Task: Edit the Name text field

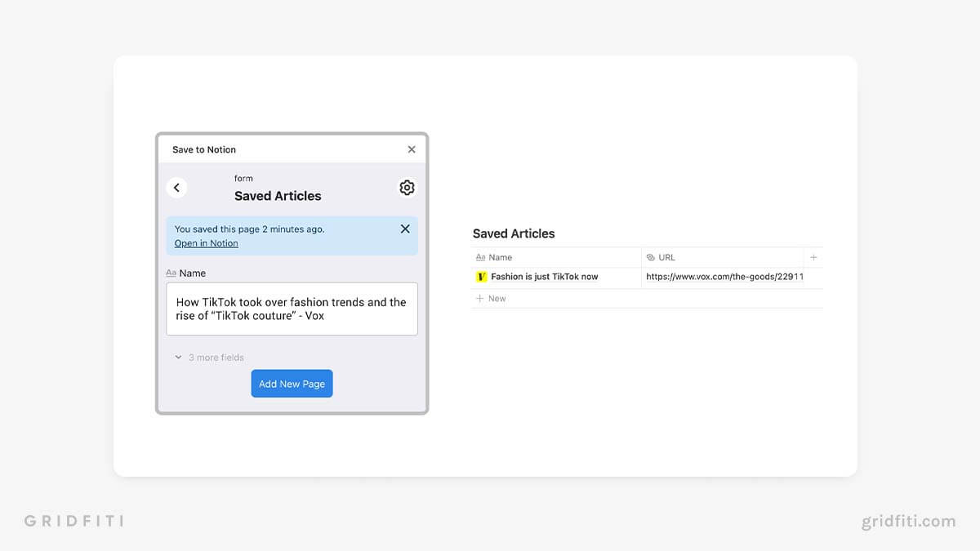Action: coord(292,309)
